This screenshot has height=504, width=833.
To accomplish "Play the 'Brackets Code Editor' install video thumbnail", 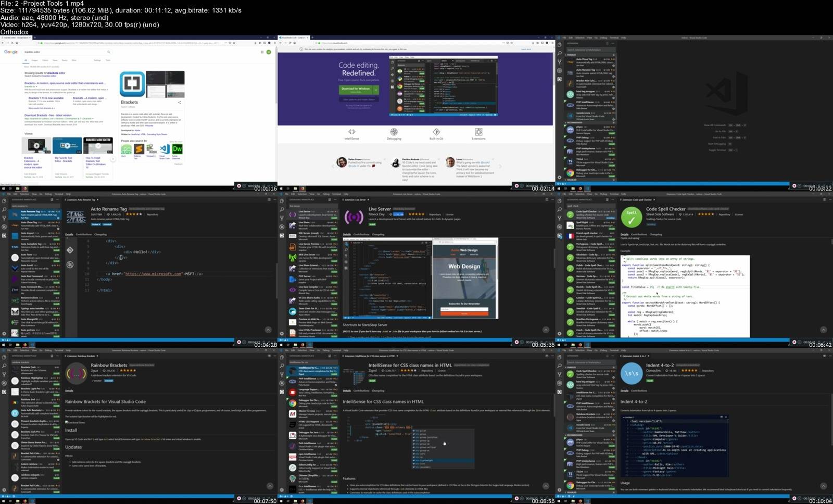I will pyautogui.click(x=98, y=146).
